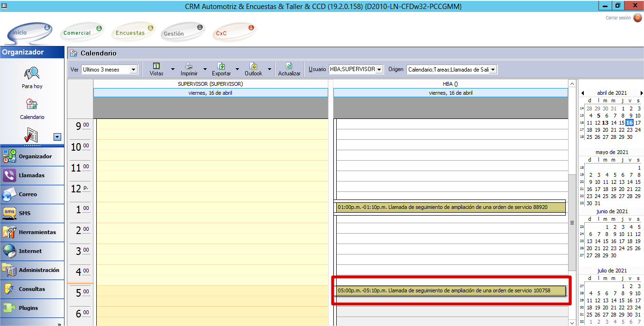Image resolution: width=644 pixels, height=326 pixels.
Task: Switch to the Encuestas tab
Action: [x=130, y=33]
